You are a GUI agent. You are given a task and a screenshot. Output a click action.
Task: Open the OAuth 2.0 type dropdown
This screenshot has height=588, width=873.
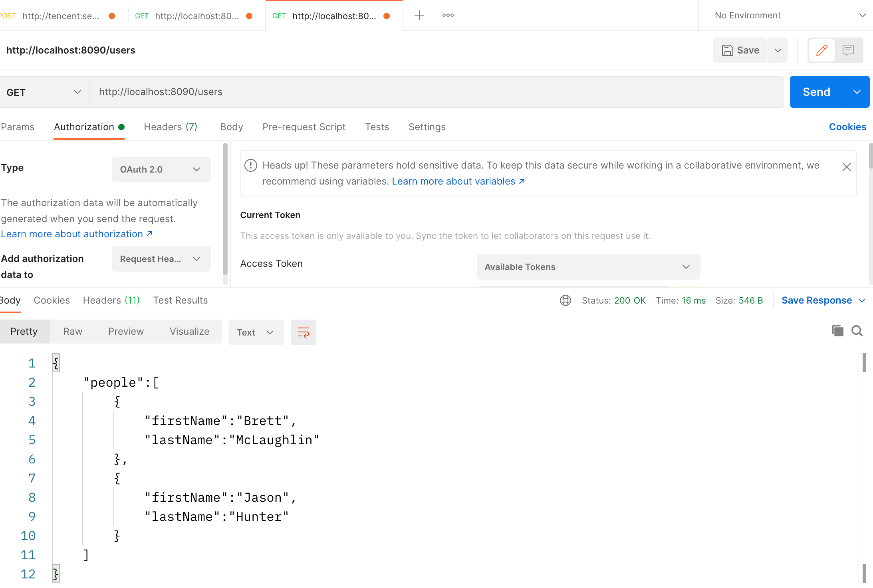click(161, 169)
